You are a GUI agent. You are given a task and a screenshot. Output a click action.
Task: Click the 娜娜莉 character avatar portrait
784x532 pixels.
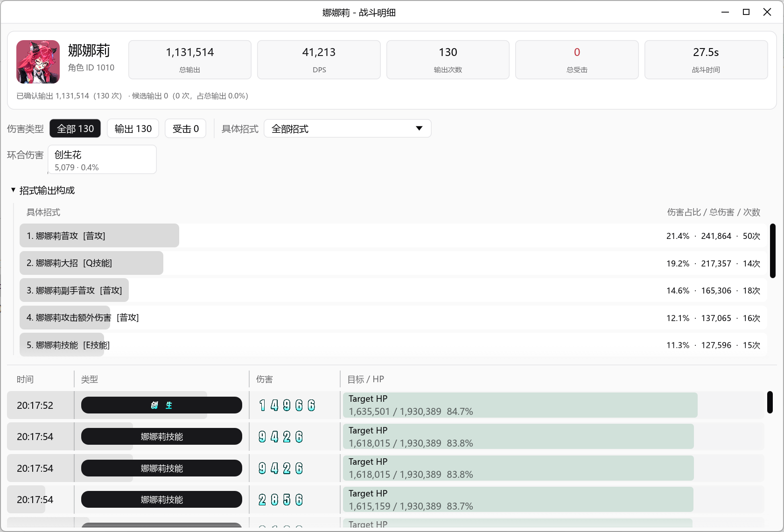38,62
